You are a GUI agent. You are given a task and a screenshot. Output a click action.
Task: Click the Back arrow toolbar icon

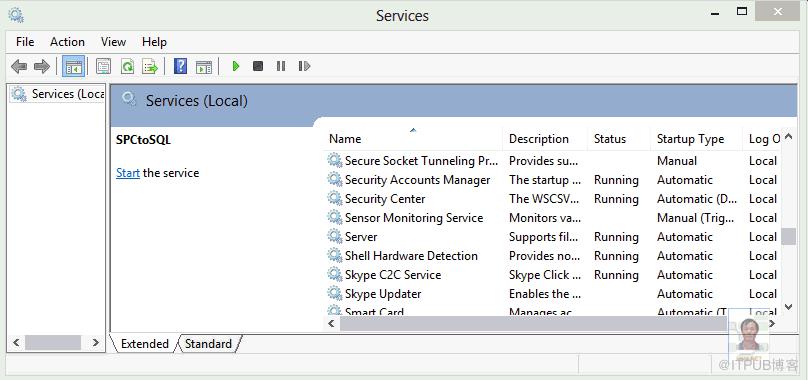(19, 66)
